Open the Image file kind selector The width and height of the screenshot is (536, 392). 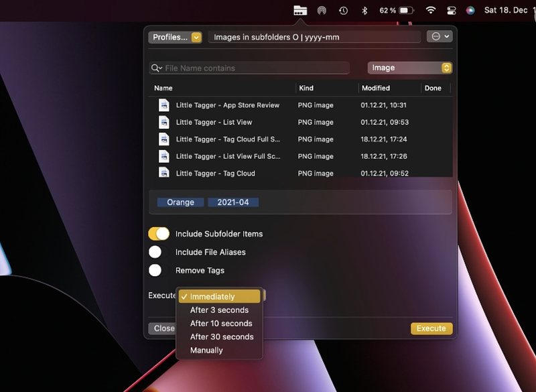click(x=410, y=68)
